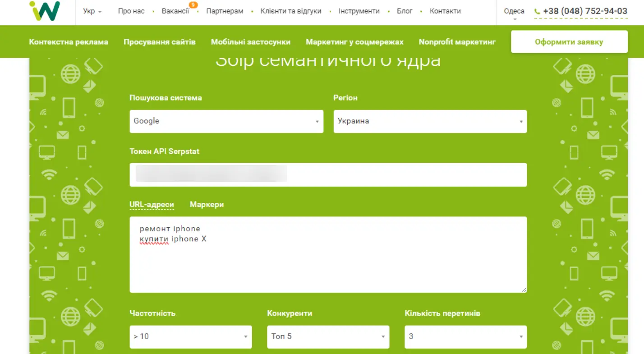
Task: Open the Частотність dropdown showing > 10
Action: coord(191,337)
